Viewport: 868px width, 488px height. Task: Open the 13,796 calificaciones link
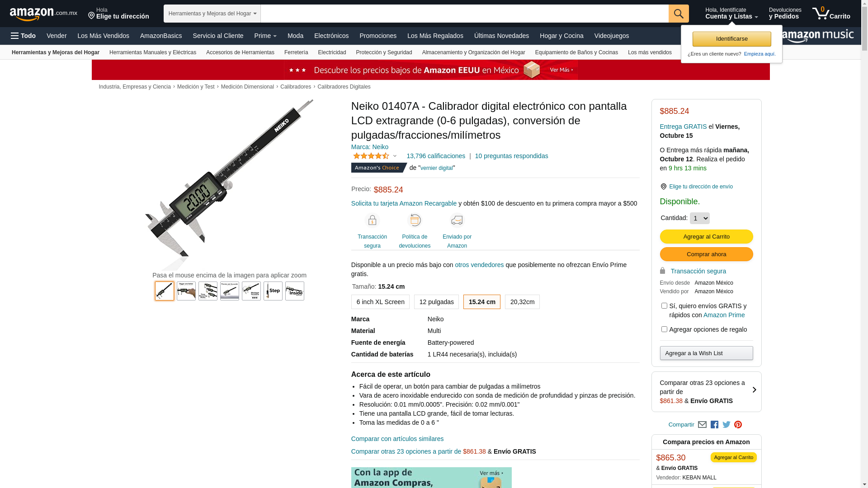coord(436,156)
